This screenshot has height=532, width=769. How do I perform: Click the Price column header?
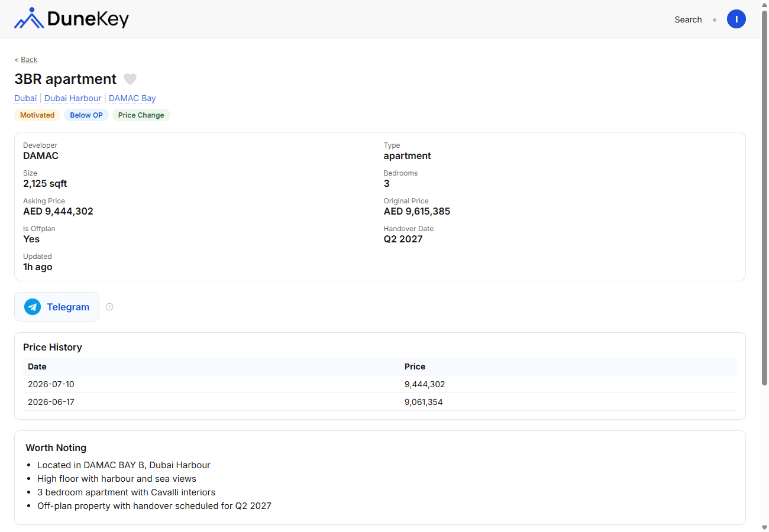point(415,366)
